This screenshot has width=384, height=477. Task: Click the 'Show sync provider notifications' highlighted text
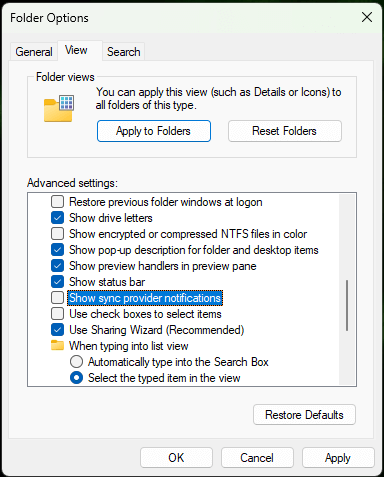pyautogui.click(x=145, y=298)
